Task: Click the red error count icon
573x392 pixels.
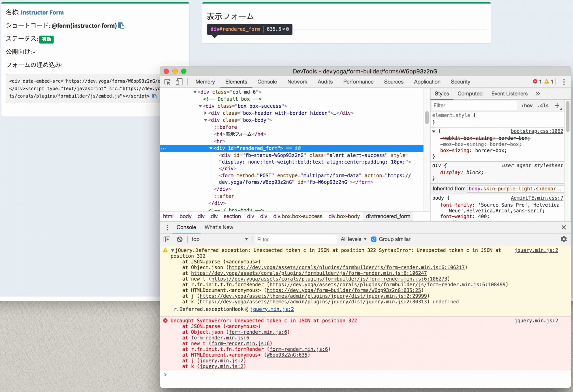Action: (535, 81)
